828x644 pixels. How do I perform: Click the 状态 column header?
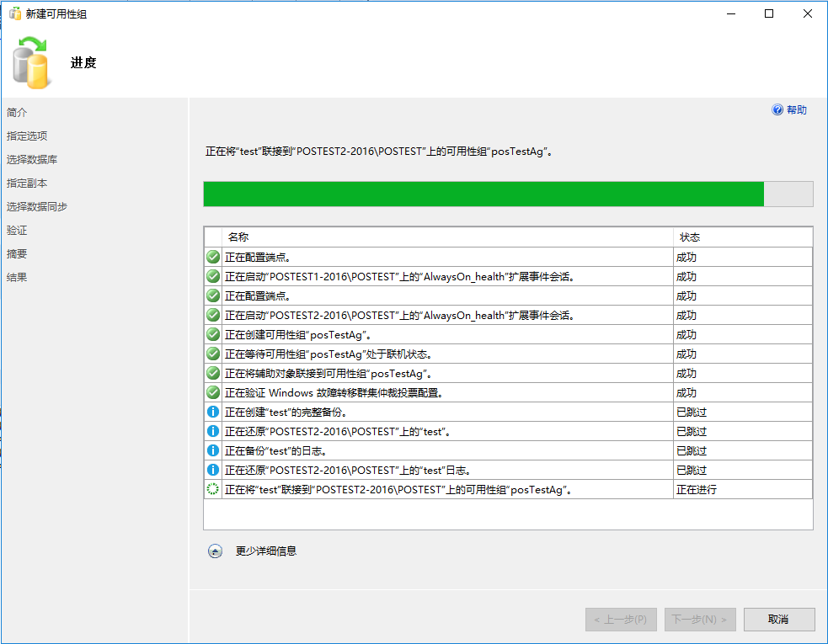point(743,237)
